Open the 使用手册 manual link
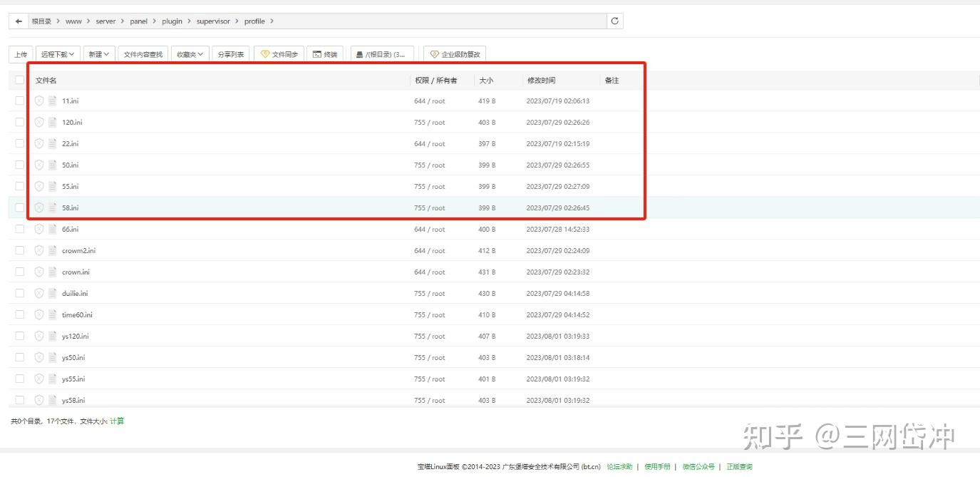The width and height of the screenshot is (980, 477). pyautogui.click(x=657, y=467)
